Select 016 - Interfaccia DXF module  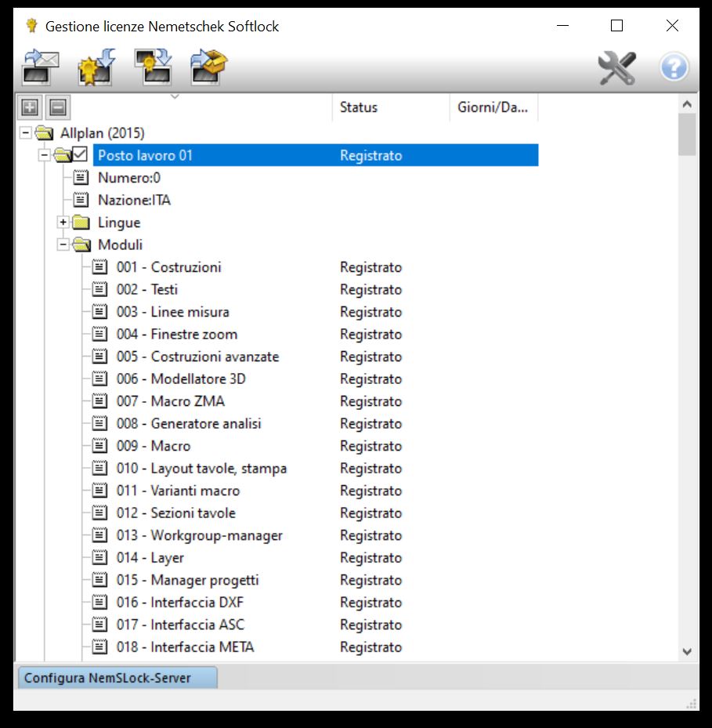179,602
